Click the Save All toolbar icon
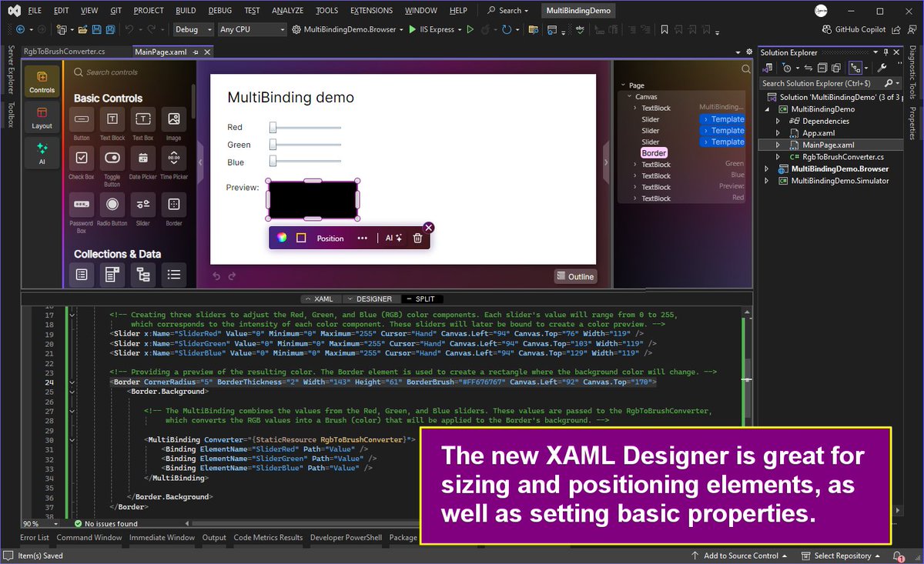The width and height of the screenshot is (924, 564). click(x=111, y=29)
